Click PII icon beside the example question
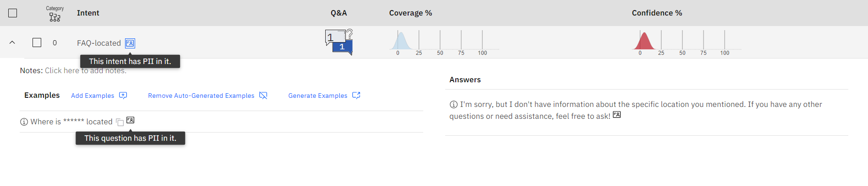 coord(131,120)
